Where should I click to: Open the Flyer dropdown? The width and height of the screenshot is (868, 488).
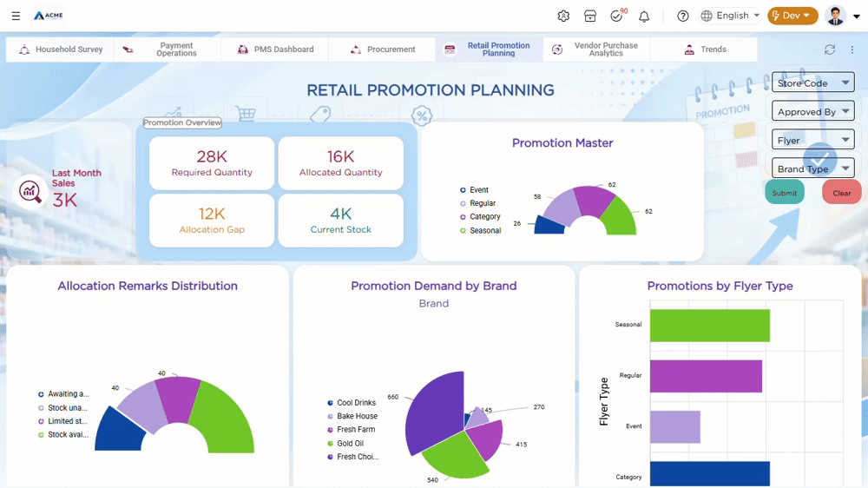tap(812, 140)
